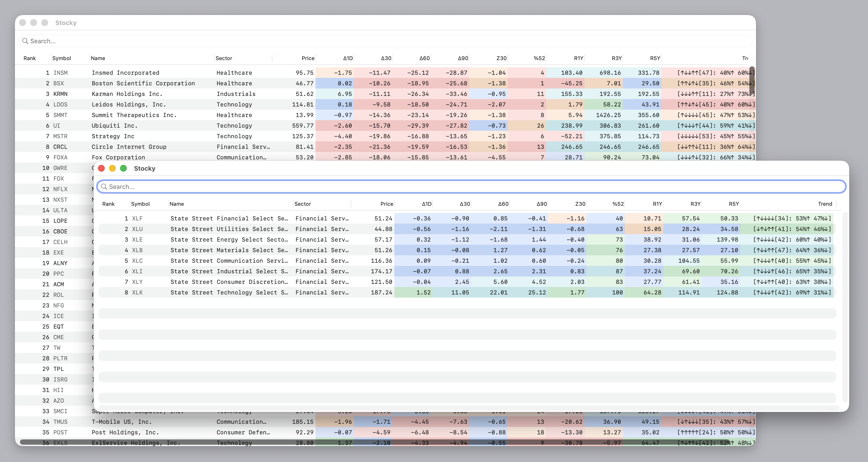Sort front window by Trend column header
The height and width of the screenshot is (462, 868).
pyautogui.click(x=825, y=204)
